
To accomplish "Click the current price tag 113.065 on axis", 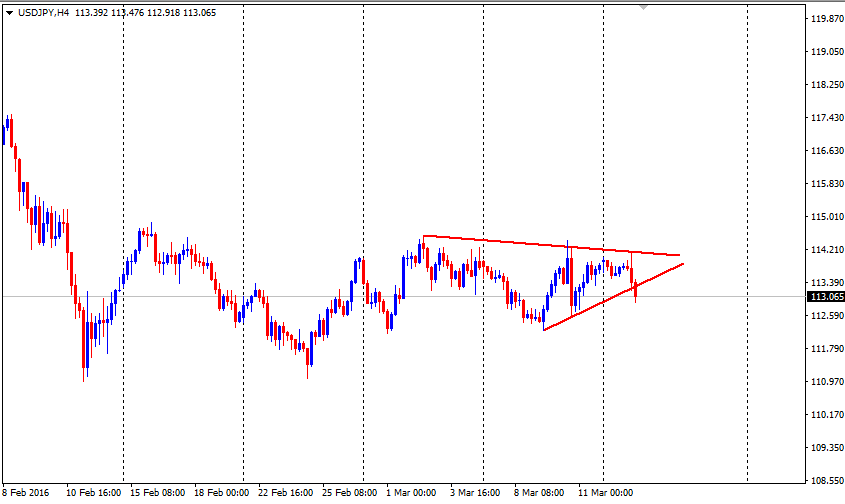I will (x=826, y=297).
